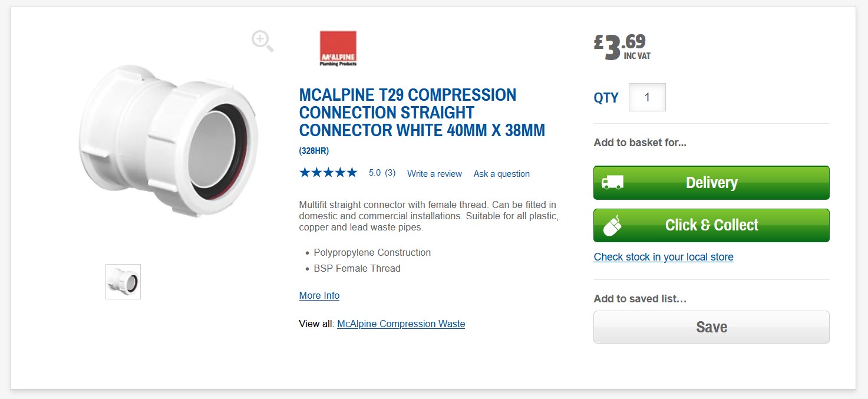Screen dimensions: 868x399
Task: Click the mouse icon on Click & Collect
Action: pos(612,225)
